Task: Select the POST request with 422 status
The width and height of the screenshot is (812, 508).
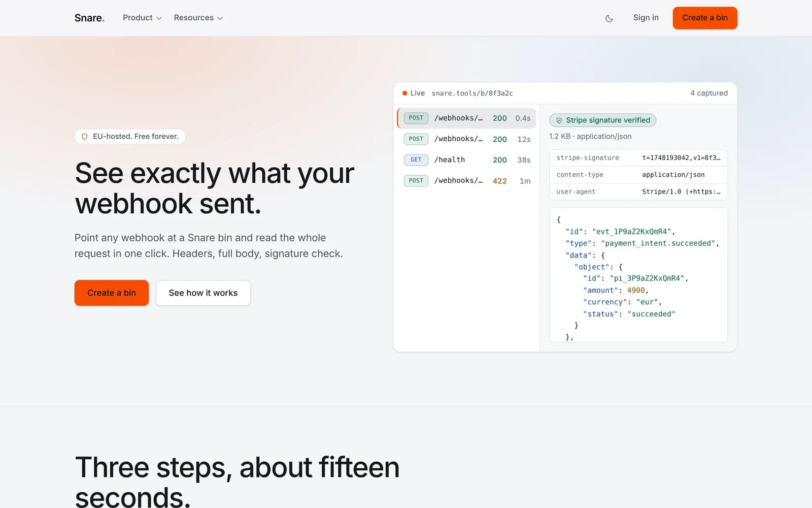Action: (x=466, y=180)
